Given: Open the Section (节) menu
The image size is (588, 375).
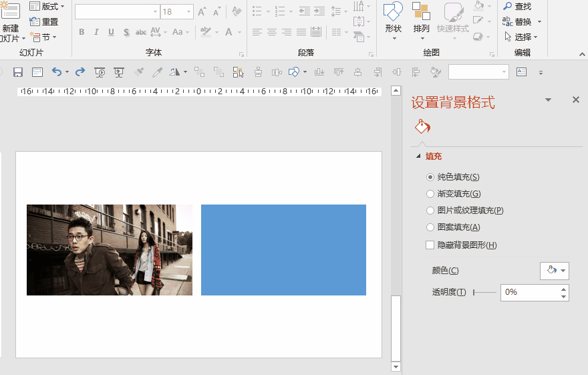Looking at the screenshot, I should (45, 37).
